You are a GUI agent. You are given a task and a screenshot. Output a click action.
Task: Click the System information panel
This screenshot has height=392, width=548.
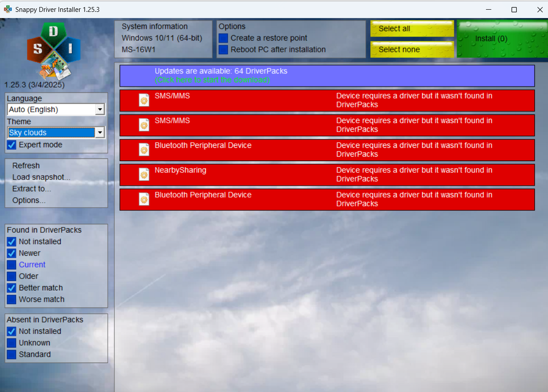pyautogui.click(x=163, y=39)
